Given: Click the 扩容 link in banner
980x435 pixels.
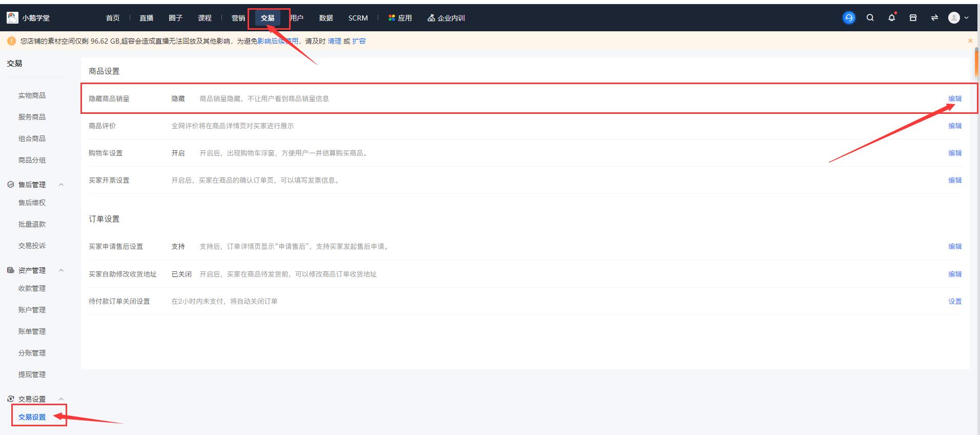Looking at the screenshot, I should [x=359, y=41].
